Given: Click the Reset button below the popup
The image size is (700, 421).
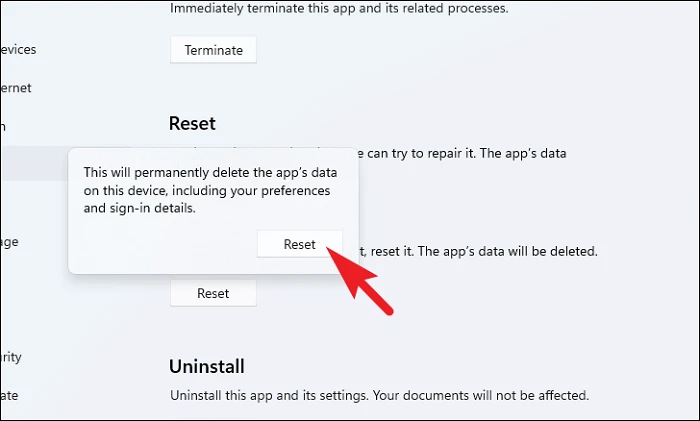Looking at the screenshot, I should tap(213, 293).
